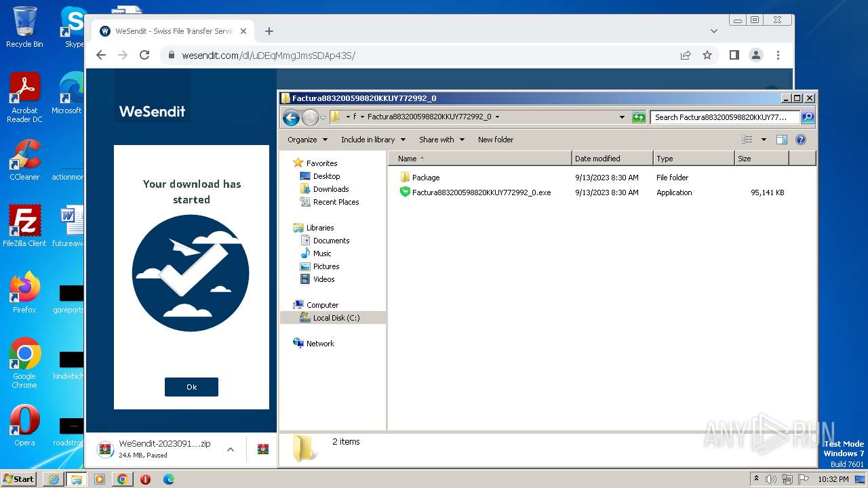The width and height of the screenshot is (868, 488).
Task: Select Favorites in navigation pane
Action: [x=315, y=163]
